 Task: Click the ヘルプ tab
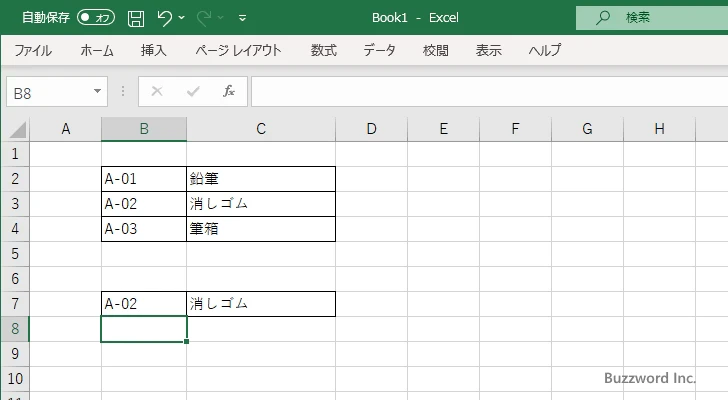click(545, 50)
